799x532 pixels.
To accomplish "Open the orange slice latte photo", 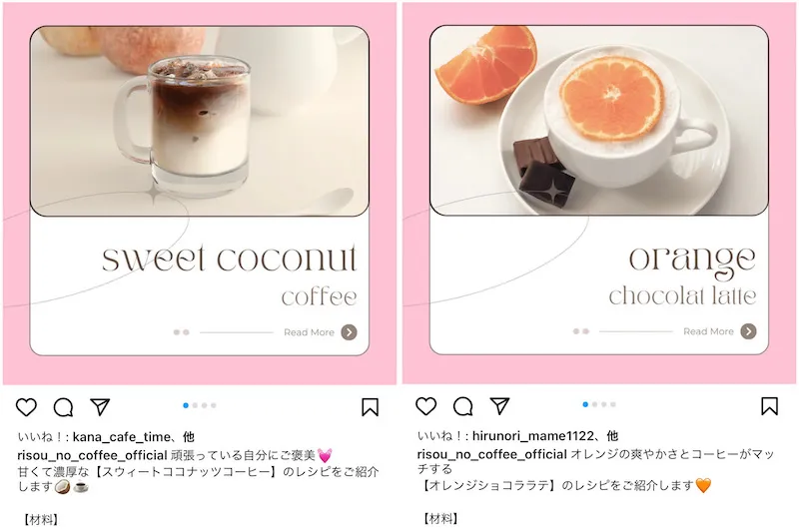I will click(598, 121).
